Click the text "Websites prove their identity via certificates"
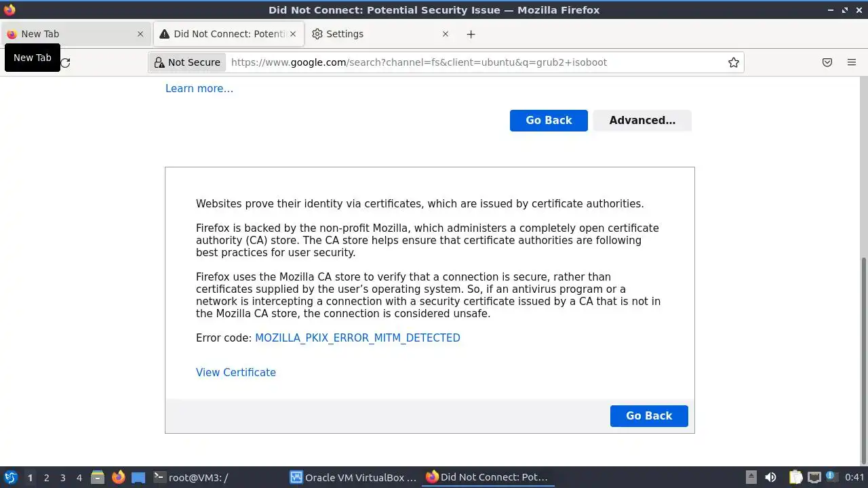The height and width of the screenshot is (488, 868). (x=309, y=203)
